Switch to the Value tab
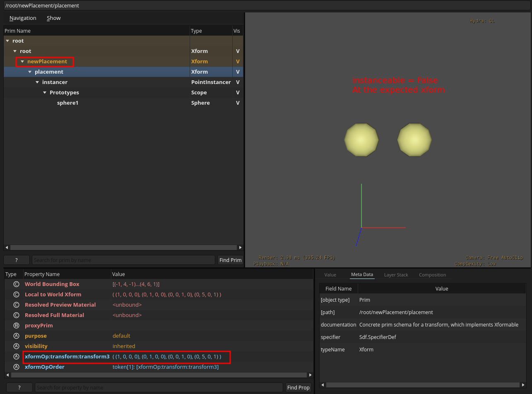Viewport: 532px width, 394px height. pyautogui.click(x=330, y=275)
